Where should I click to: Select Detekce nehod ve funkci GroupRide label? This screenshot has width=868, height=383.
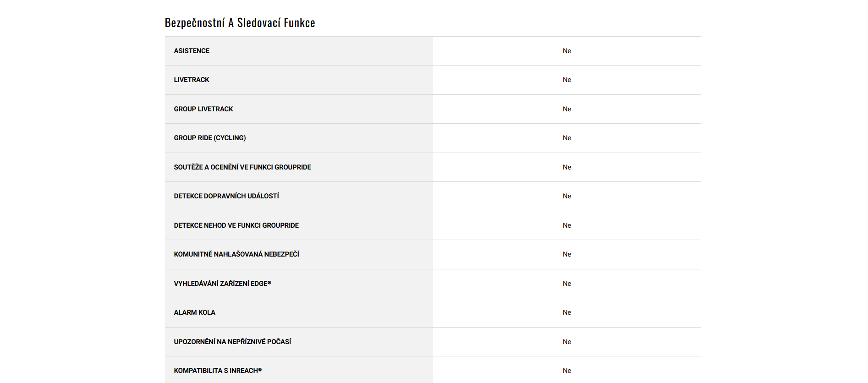(236, 225)
